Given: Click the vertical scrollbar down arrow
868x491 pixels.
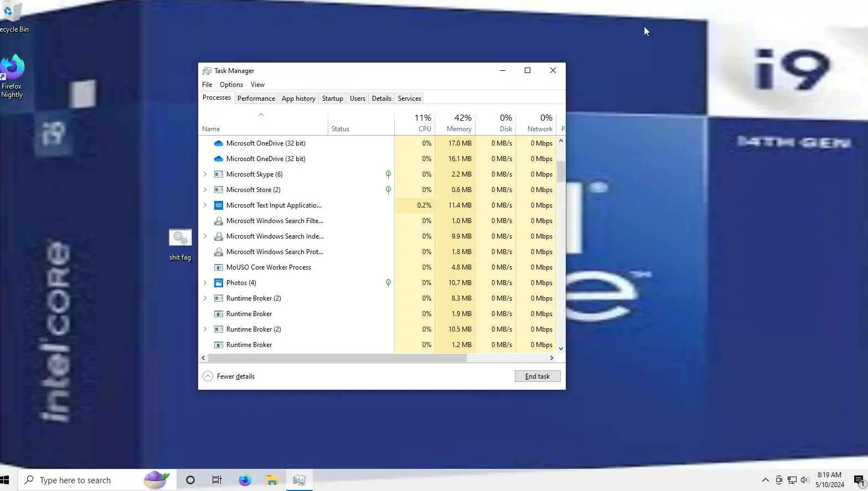Looking at the screenshot, I should tap(561, 348).
